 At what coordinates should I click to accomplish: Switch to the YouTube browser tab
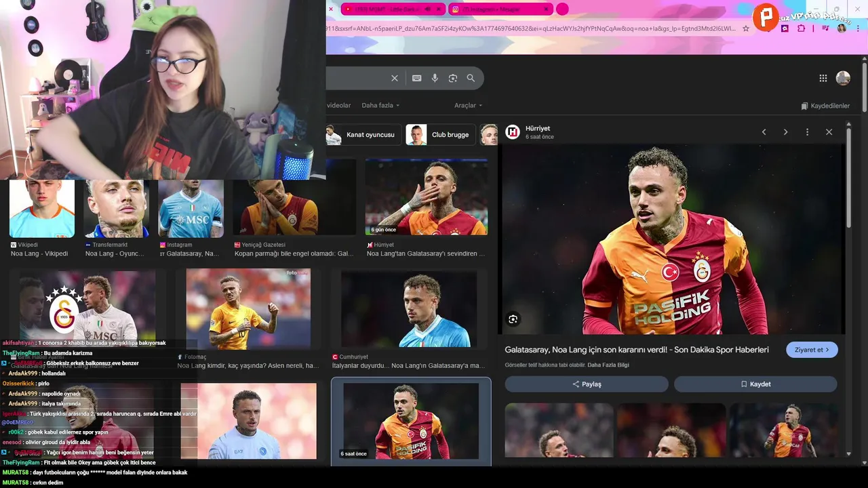pos(393,9)
